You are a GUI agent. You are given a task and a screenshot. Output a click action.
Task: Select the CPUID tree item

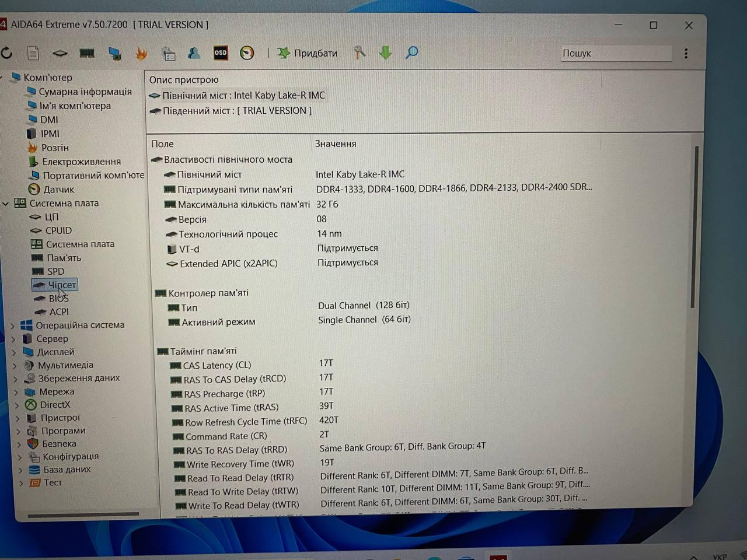coord(58,230)
